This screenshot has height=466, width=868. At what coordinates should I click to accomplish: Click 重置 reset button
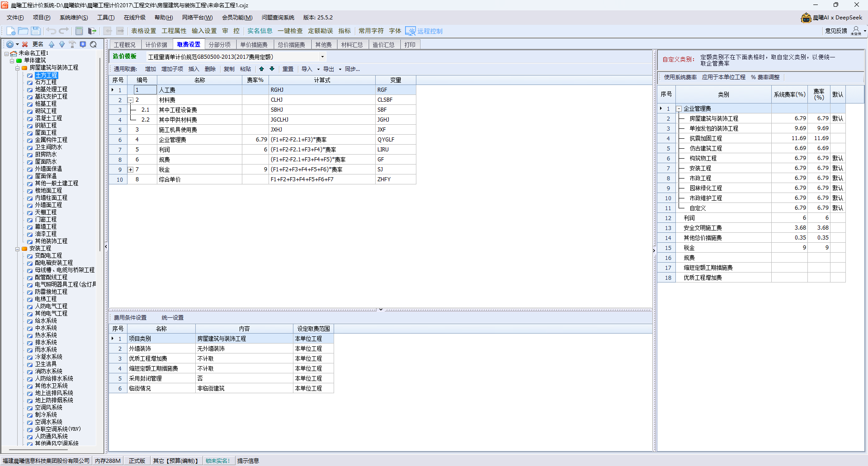click(288, 69)
